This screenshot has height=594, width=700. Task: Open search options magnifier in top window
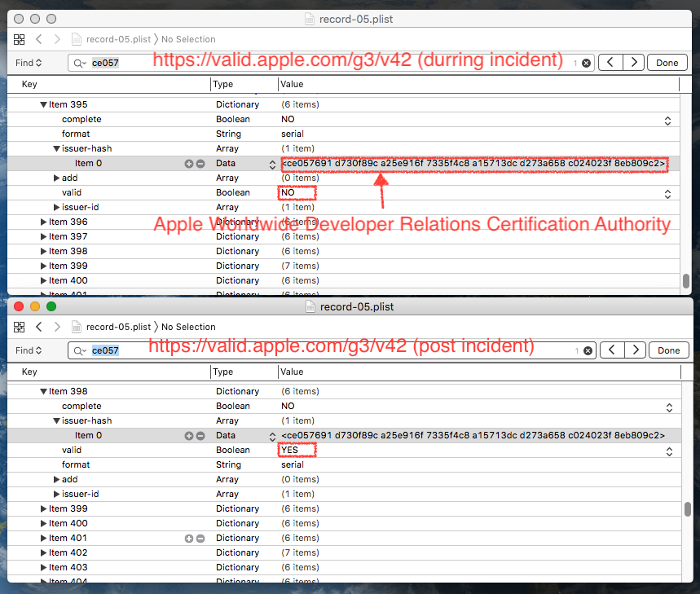coord(80,64)
